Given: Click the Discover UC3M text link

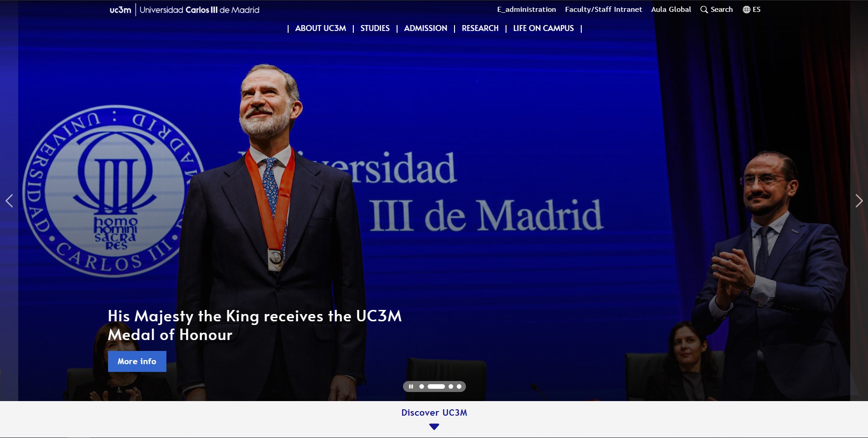Looking at the screenshot, I should (434, 412).
